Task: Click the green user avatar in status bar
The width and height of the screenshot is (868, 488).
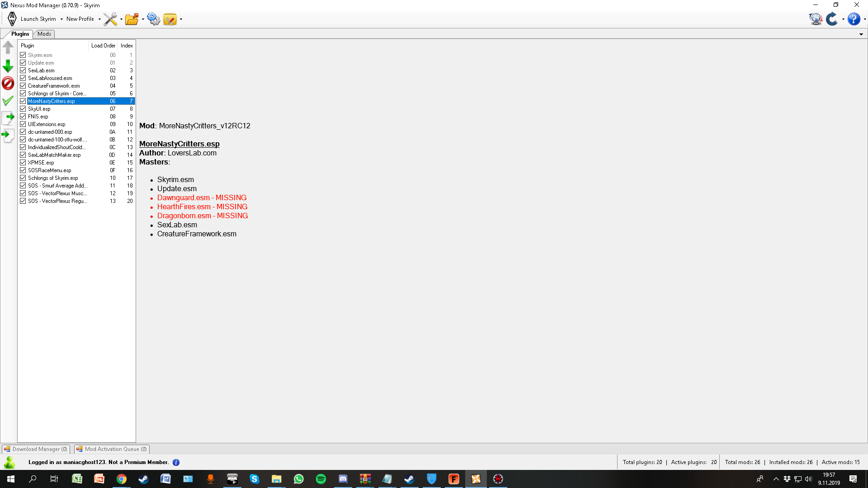Action: click(x=9, y=462)
